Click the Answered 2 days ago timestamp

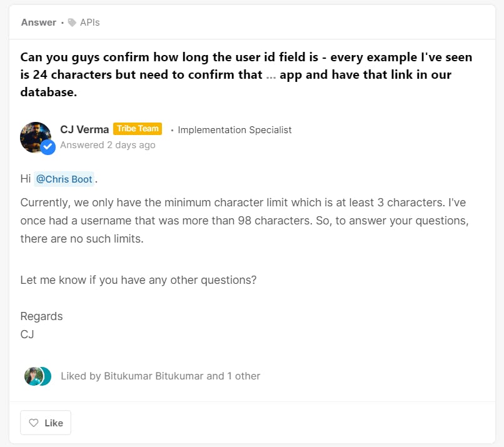pyautogui.click(x=108, y=145)
